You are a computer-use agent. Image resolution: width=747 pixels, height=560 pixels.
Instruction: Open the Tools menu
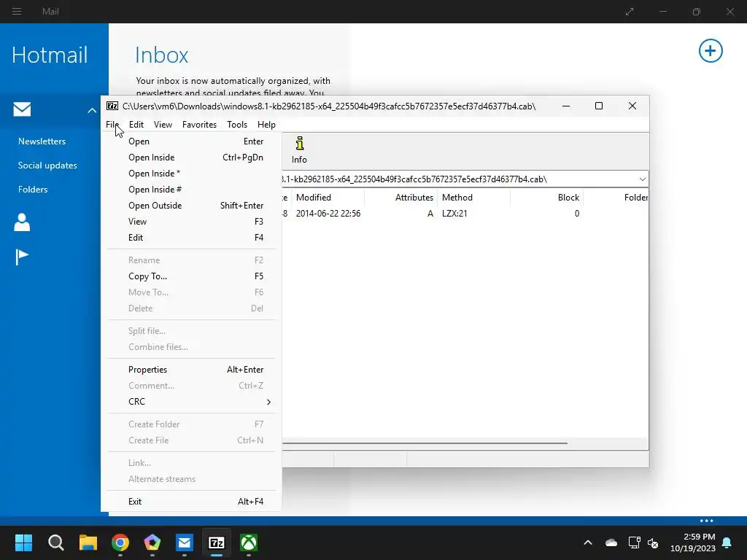coord(237,125)
